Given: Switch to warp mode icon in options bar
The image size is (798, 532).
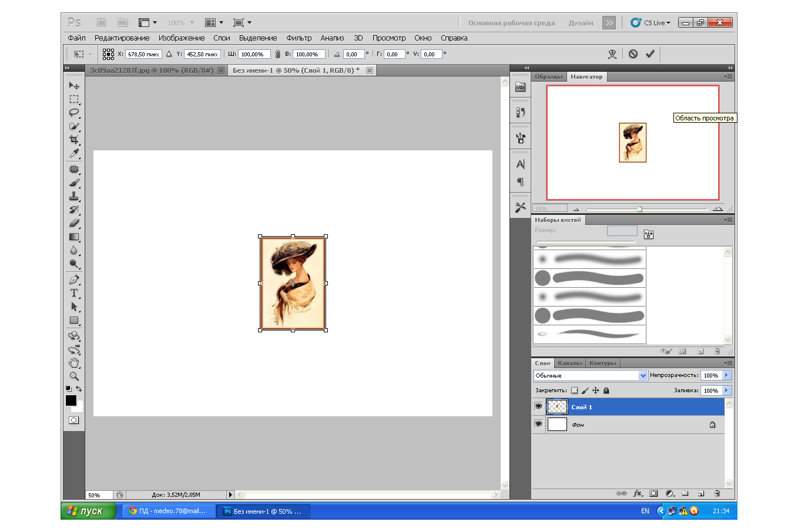Looking at the screenshot, I should pos(612,54).
